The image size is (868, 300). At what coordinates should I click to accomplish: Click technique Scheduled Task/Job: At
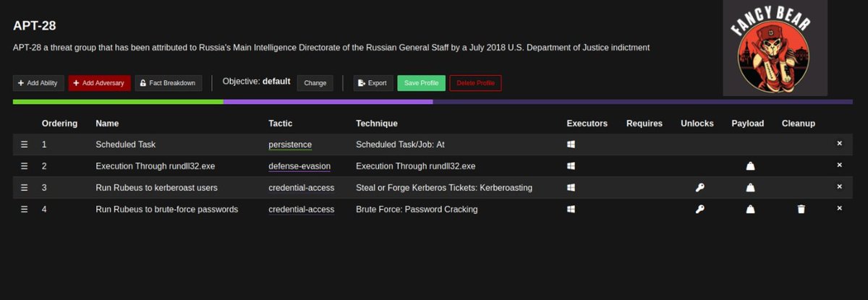click(x=400, y=145)
